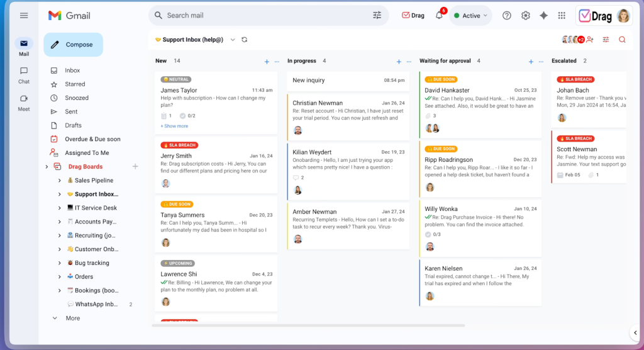This screenshot has width=644, height=350.
Task: Expand the Bug tracking board
Action: [x=60, y=263]
